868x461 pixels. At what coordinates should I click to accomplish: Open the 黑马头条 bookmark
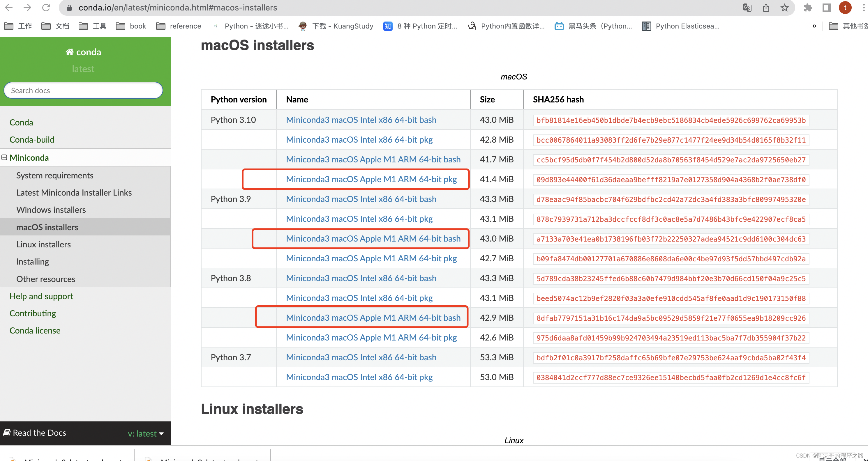[593, 26]
